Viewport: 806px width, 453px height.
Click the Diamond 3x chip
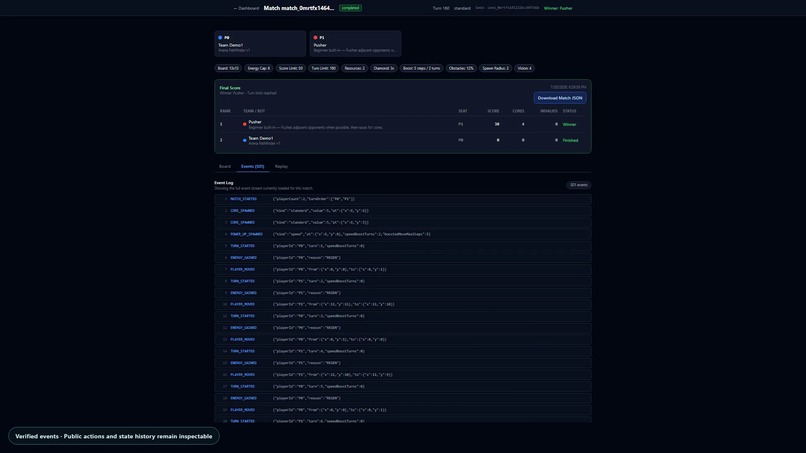pyautogui.click(x=383, y=68)
